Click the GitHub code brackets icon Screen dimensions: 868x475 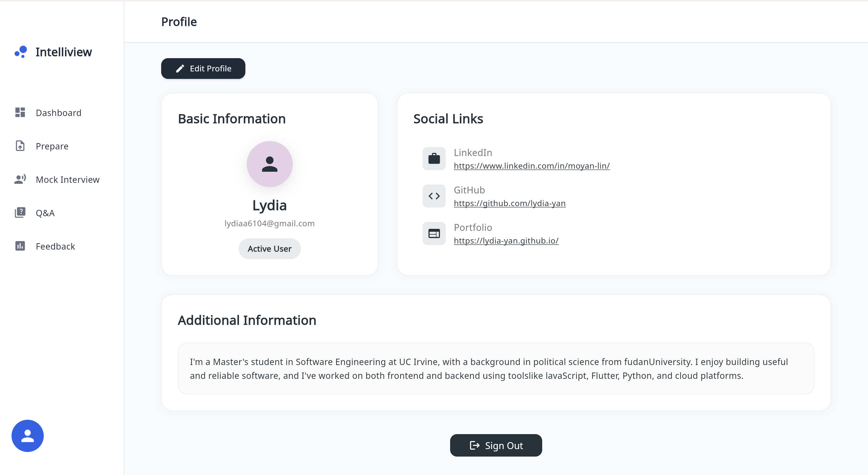tap(434, 196)
